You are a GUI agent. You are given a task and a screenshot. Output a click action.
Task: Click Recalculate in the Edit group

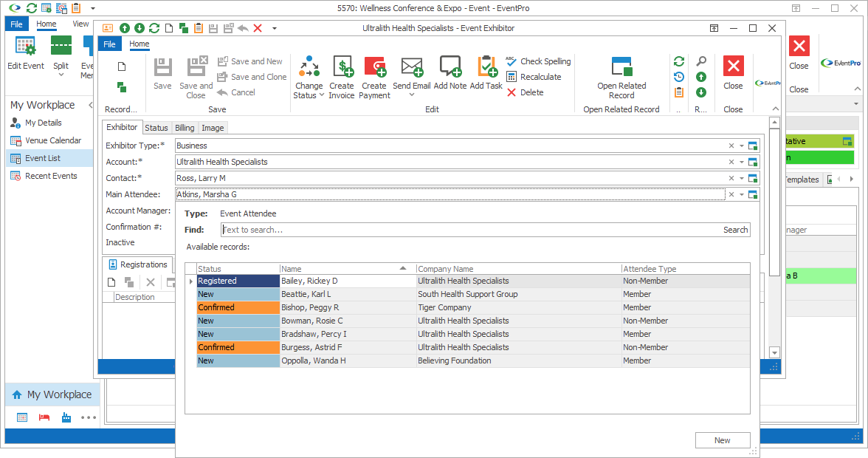pyautogui.click(x=534, y=77)
